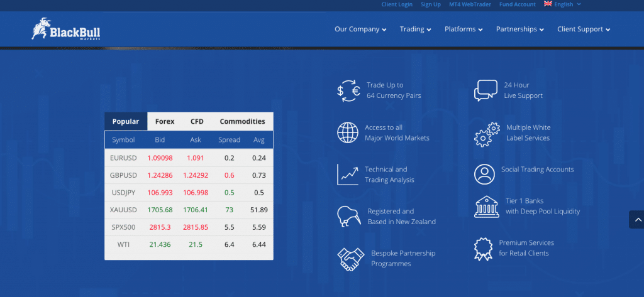The image size is (644, 297).
Task: Expand the Platforms menu
Action: pos(464,29)
